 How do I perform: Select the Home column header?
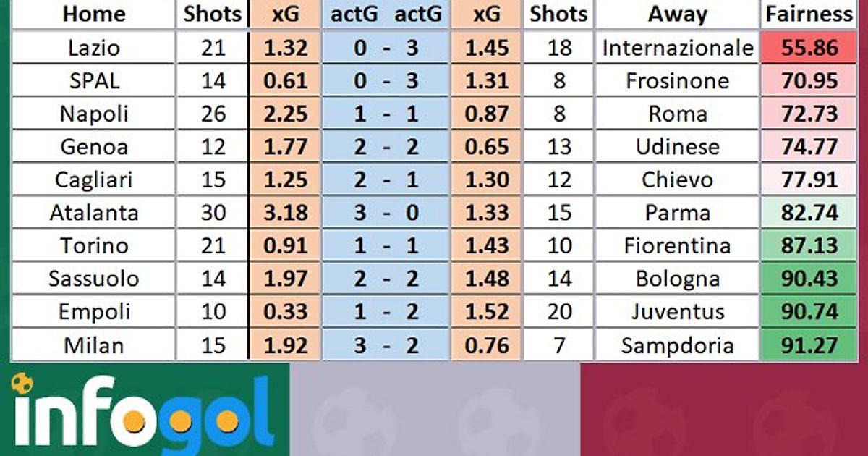click(x=94, y=14)
